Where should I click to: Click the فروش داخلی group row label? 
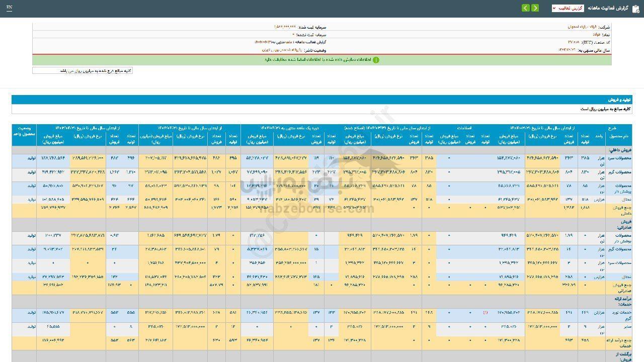coord(619,150)
